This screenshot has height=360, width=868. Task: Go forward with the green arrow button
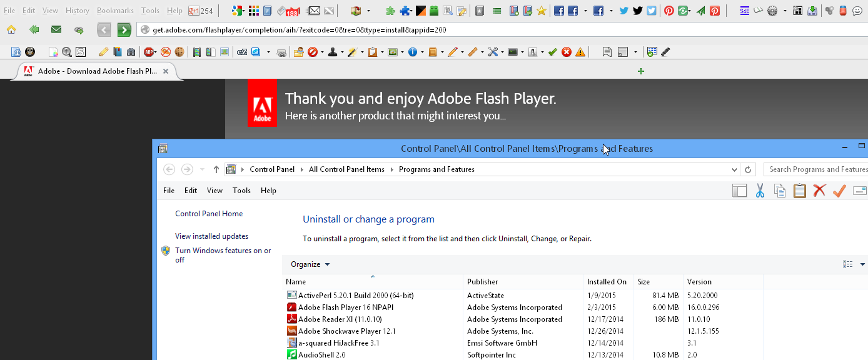coord(124,29)
